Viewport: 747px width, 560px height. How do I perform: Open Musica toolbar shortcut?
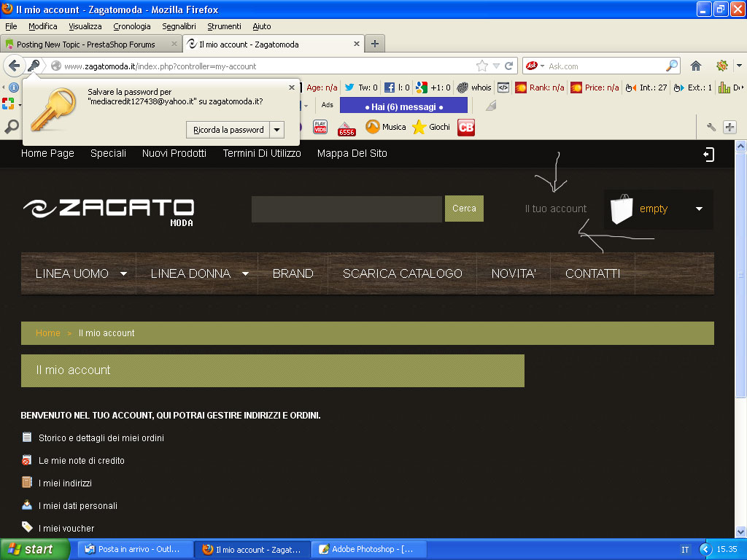click(x=386, y=127)
